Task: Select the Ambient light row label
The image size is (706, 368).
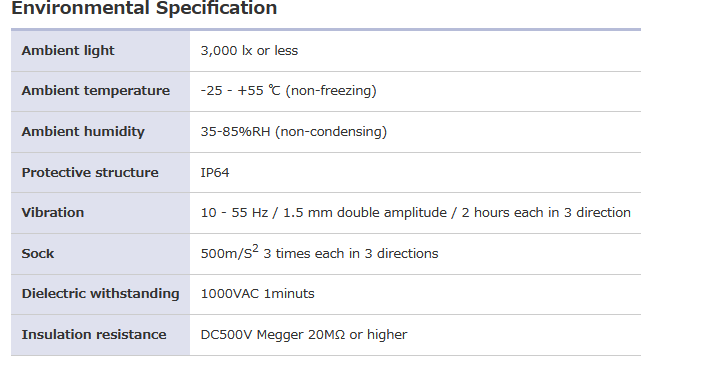Action: [x=68, y=50]
